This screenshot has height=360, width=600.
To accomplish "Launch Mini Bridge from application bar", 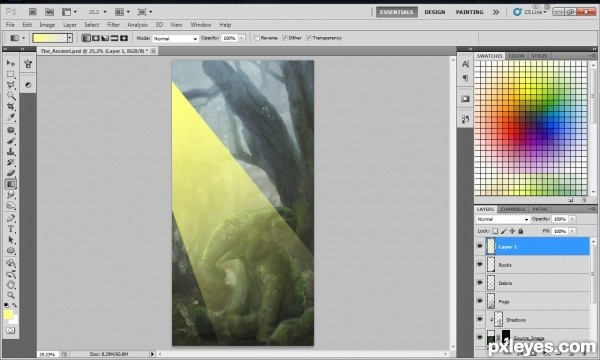I will click(x=49, y=12).
